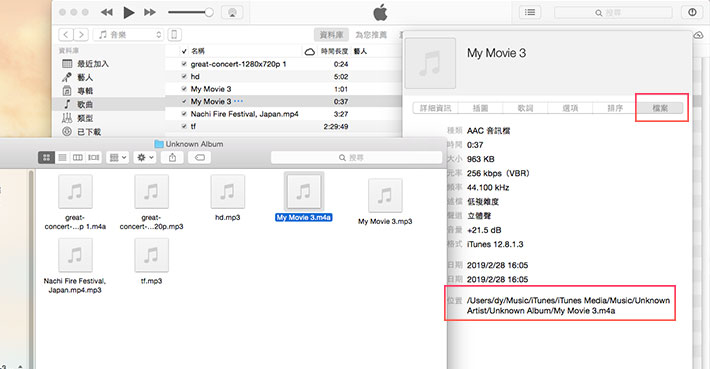Toggle the header checkbox beside 名稱
Image resolution: width=710 pixels, height=369 pixels.
[x=184, y=52]
